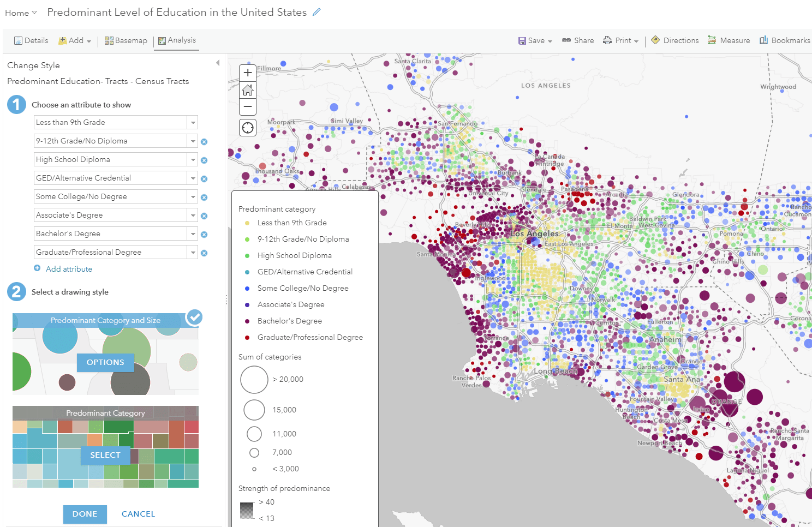Remove the 9-12th Grade/No Diploma attribute
This screenshot has width=812, height=527.
204,142
